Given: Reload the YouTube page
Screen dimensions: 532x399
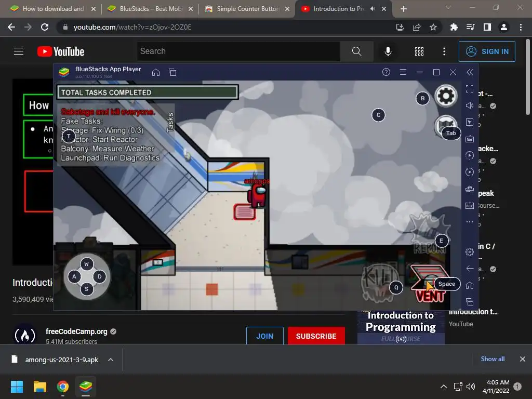Looking at the screenshot, I should [45, 27].
